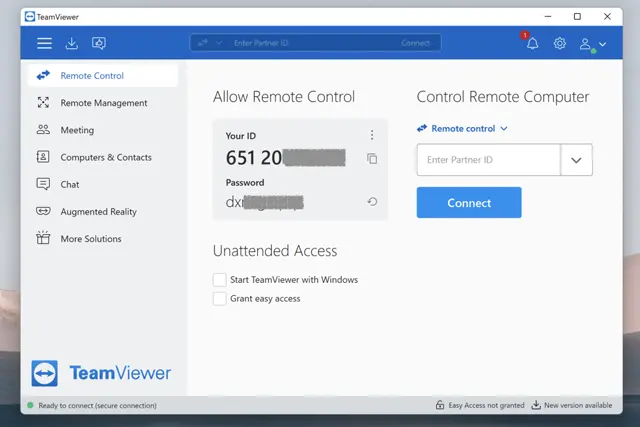Refresh the password with the circular arrow icon
Screen dimensions: 640x427
pyautogui.click(x=372, y=202)
